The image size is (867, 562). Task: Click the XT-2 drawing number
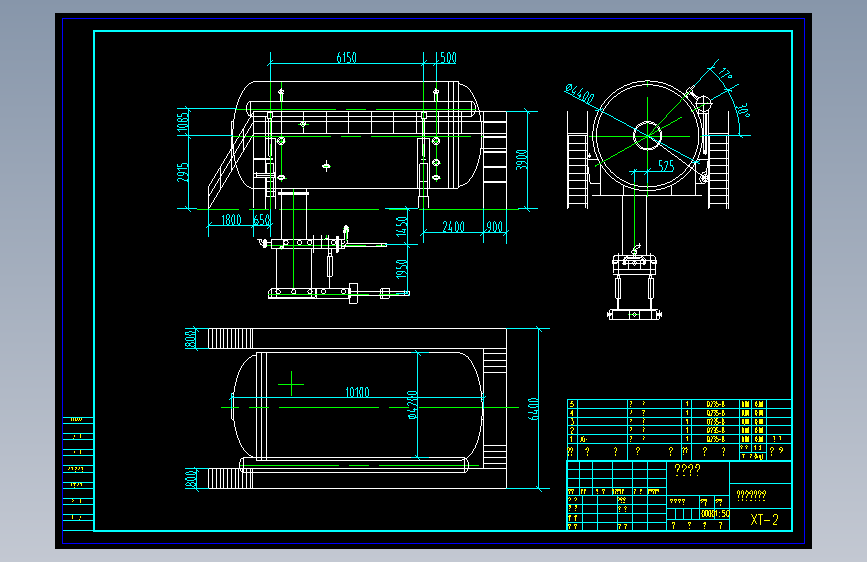(x=764, y=519)
